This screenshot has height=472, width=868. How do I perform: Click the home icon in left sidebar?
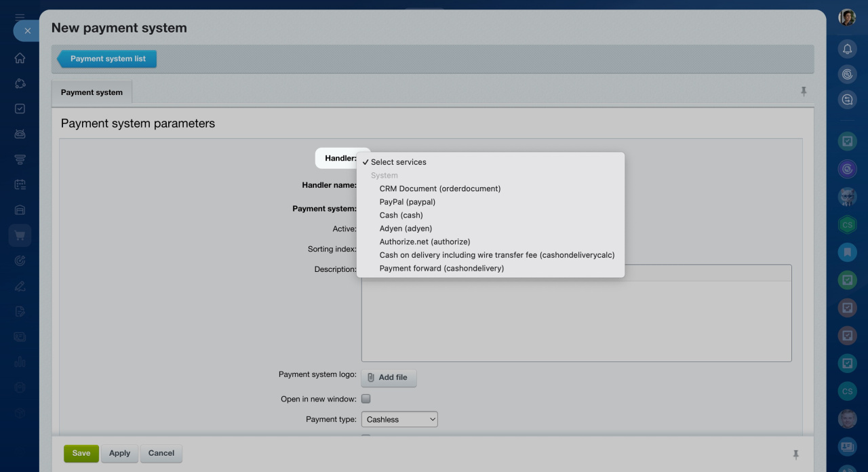click(20, 58)
